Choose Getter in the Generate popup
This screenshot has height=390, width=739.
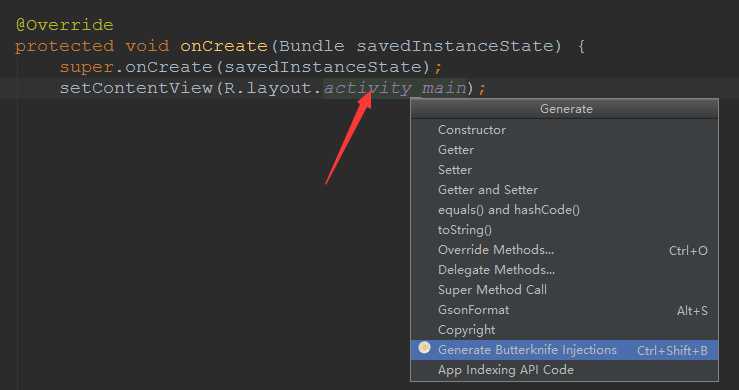tap(565, 149)
